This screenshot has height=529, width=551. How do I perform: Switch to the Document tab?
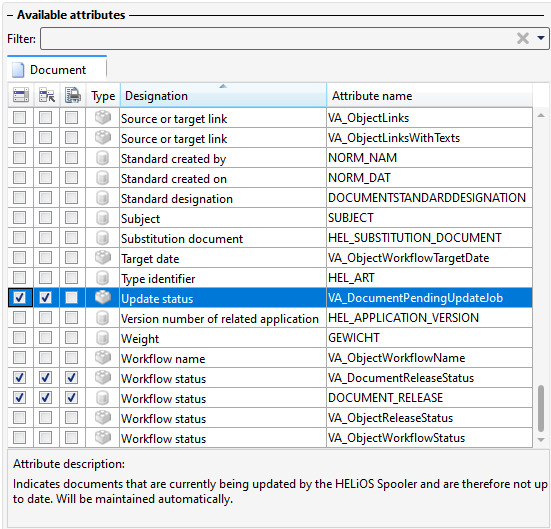pos(57,69)
